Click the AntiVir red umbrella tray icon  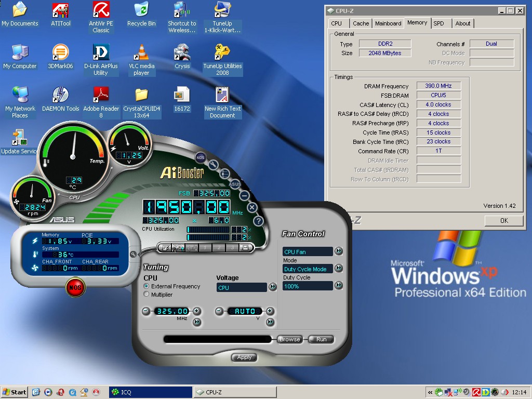[x=476, y=392]
